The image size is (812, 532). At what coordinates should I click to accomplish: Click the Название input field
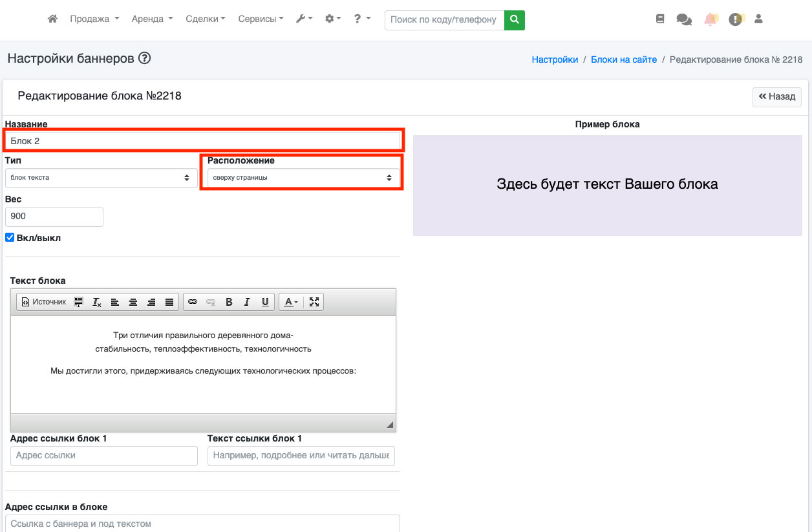coord(202,140)
